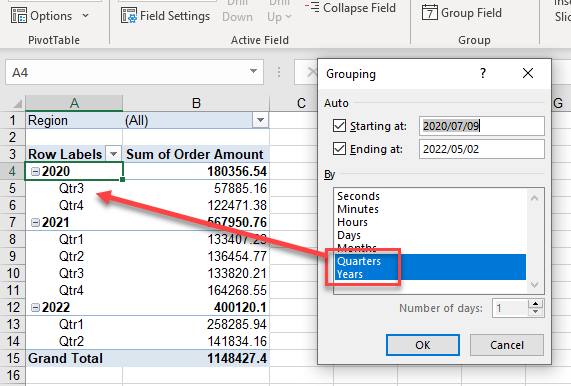Open the Name Box dropdown arrow

tap(253, 71)
